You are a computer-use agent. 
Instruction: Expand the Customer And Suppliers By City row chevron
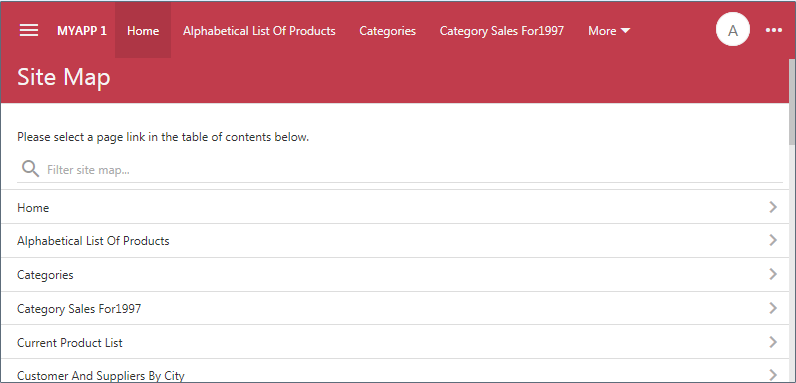click(x=773, y=375)
